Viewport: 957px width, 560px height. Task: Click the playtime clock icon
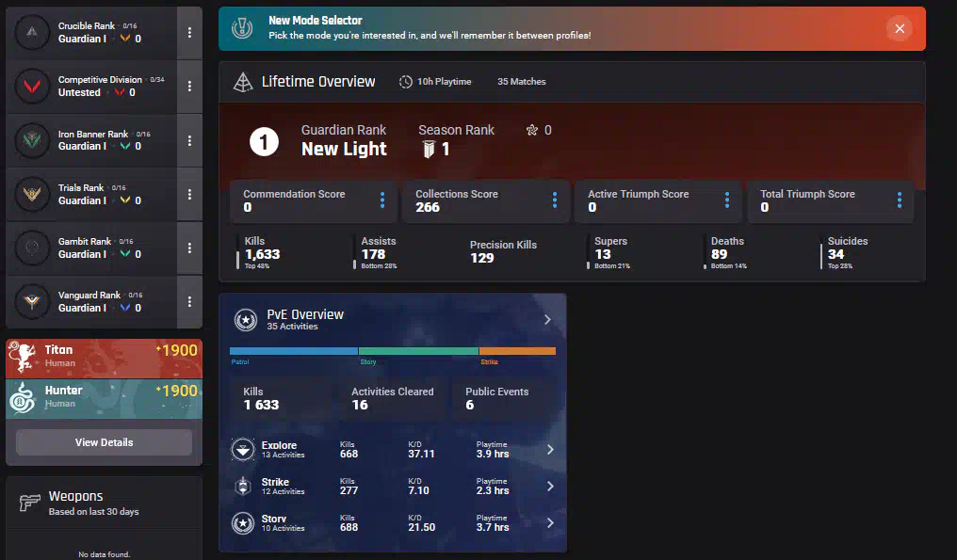click(x=406, y=82)
